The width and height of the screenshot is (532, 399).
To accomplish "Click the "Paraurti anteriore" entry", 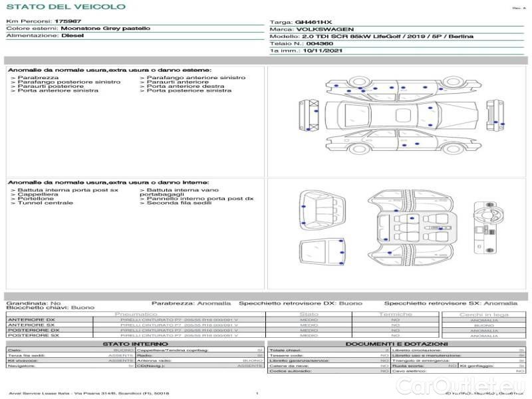I will point(178,82).
